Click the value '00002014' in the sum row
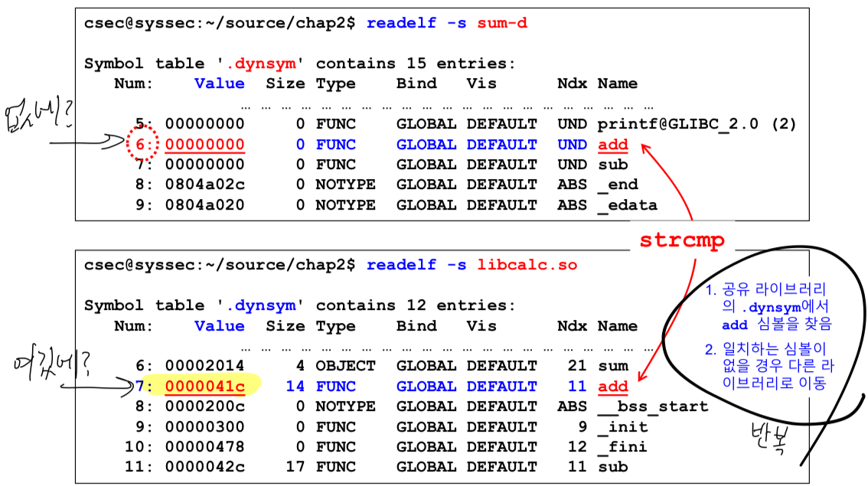868x486 pixels. click(205, 366)
